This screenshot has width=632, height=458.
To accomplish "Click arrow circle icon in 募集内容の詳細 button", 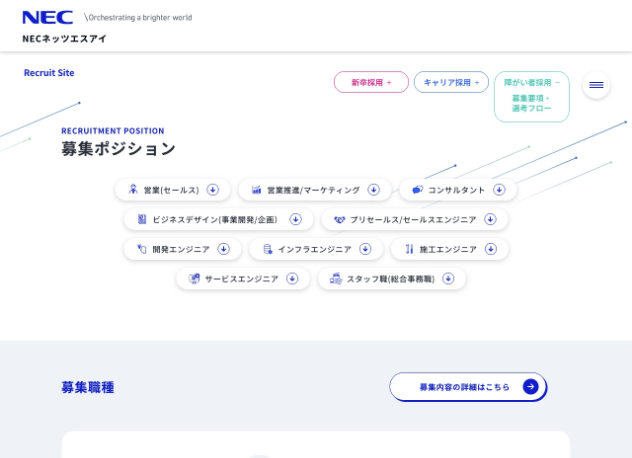I will click(x=530, y=387).
